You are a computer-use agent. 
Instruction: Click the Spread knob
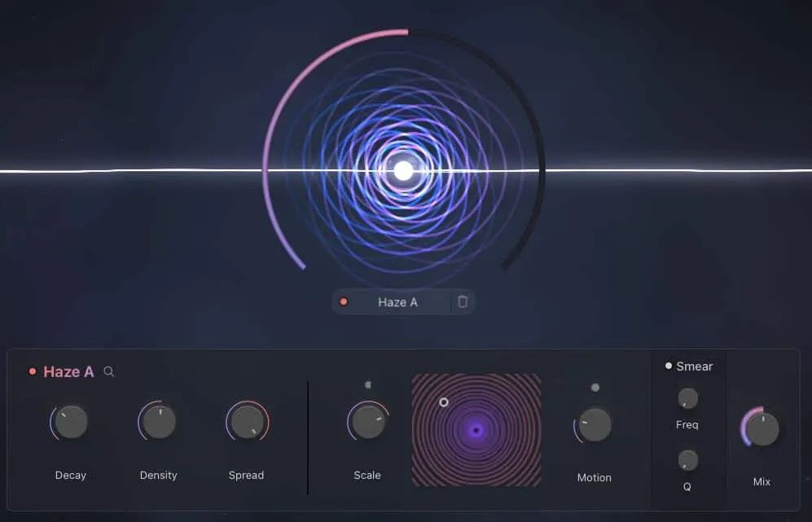point(247,422)
